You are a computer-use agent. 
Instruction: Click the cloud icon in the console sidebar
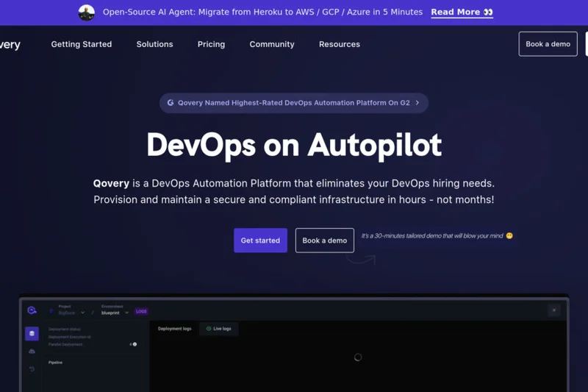(32, 352)
